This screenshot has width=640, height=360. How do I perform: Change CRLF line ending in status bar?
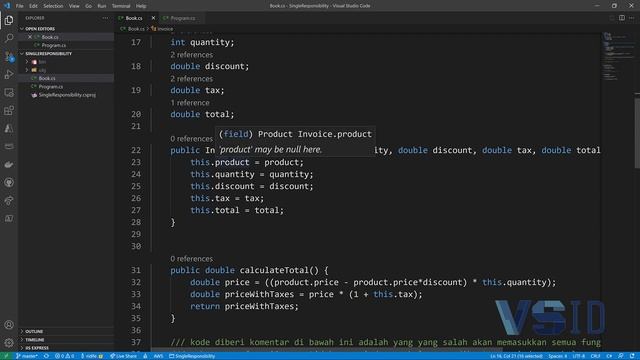point(596,356)
